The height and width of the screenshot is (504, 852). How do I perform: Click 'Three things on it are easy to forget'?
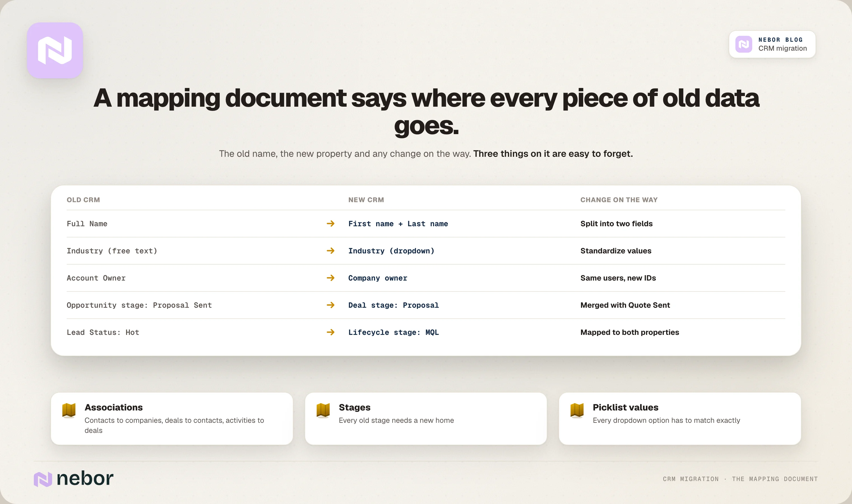point(553,154)
